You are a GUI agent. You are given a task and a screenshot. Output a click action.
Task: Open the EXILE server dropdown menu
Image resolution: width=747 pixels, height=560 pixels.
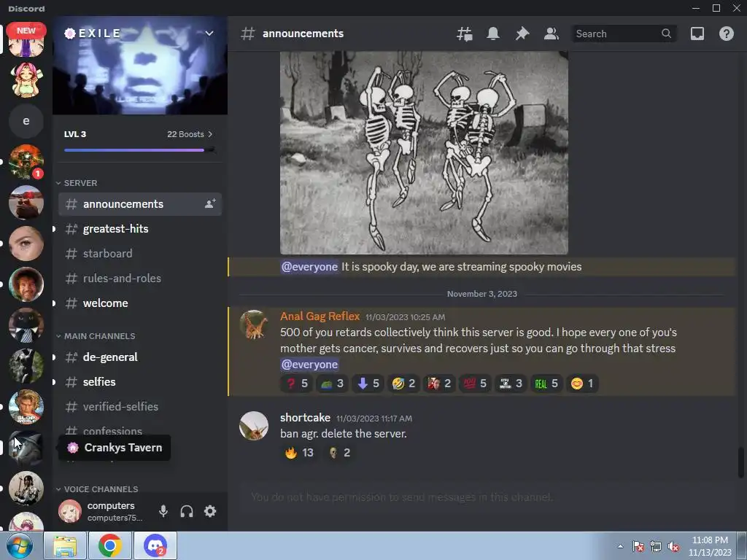209,34
